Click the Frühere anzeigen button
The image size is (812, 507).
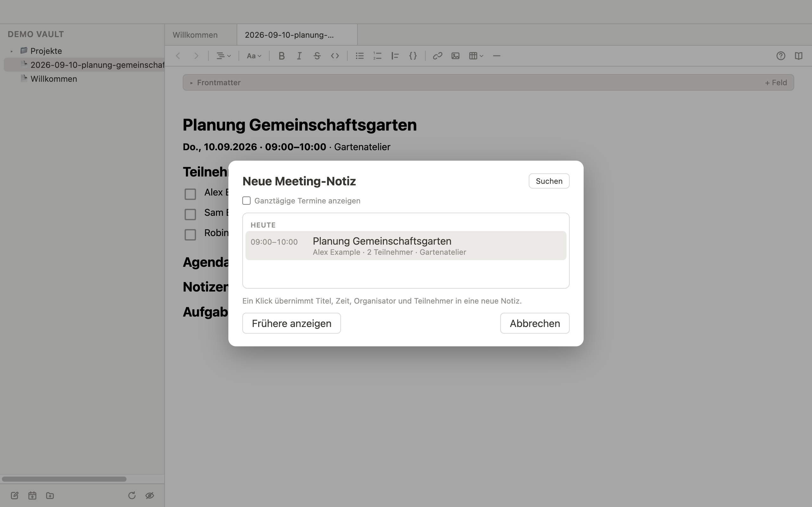pyautogui.click(x=291, y=323)
